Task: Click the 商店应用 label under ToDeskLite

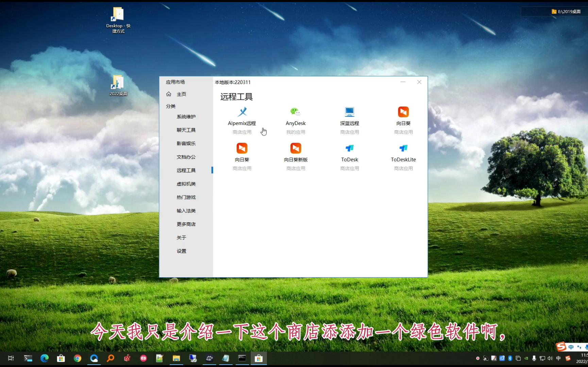Action: coord(403,169)
